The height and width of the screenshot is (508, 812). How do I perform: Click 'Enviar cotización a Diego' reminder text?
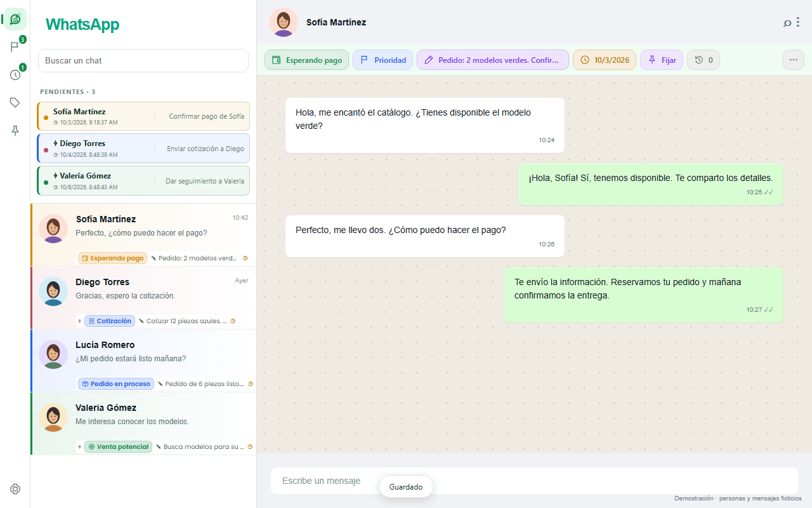[x=206, y=149]
